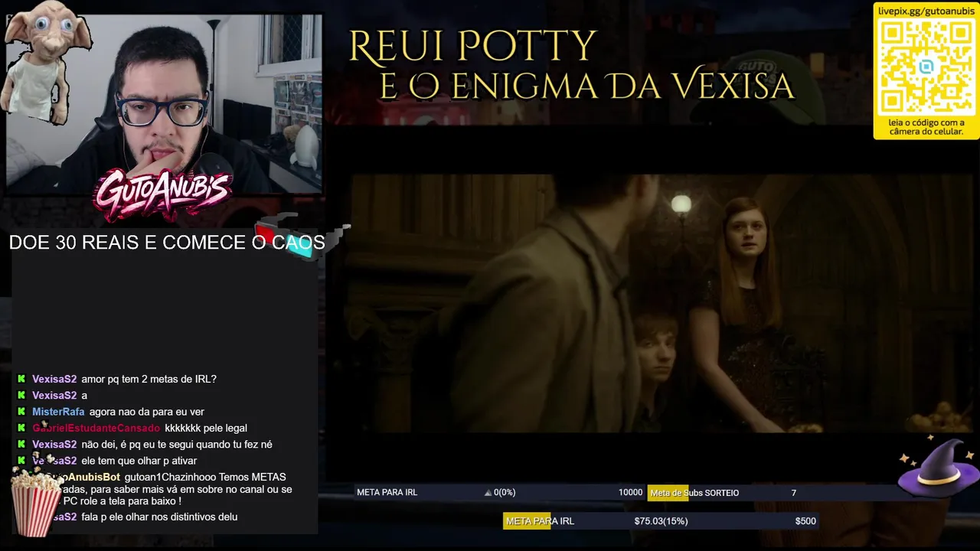Click the livepix.gg/gutoanubis link text
980x551 pixels.
[926, 11]
